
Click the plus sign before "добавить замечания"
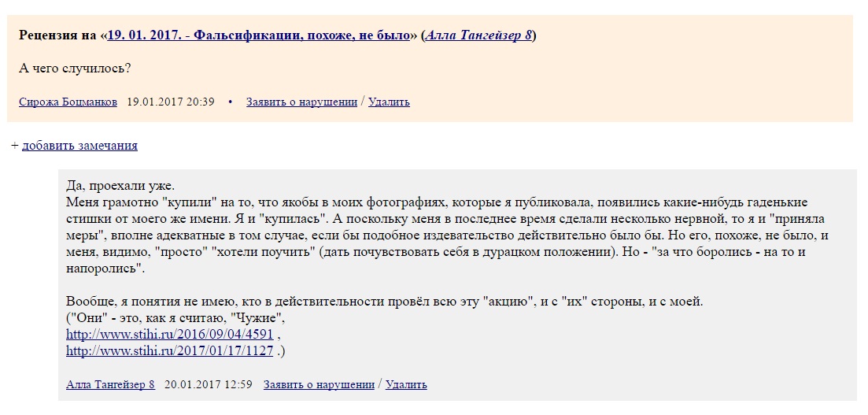tap(14, 146)
